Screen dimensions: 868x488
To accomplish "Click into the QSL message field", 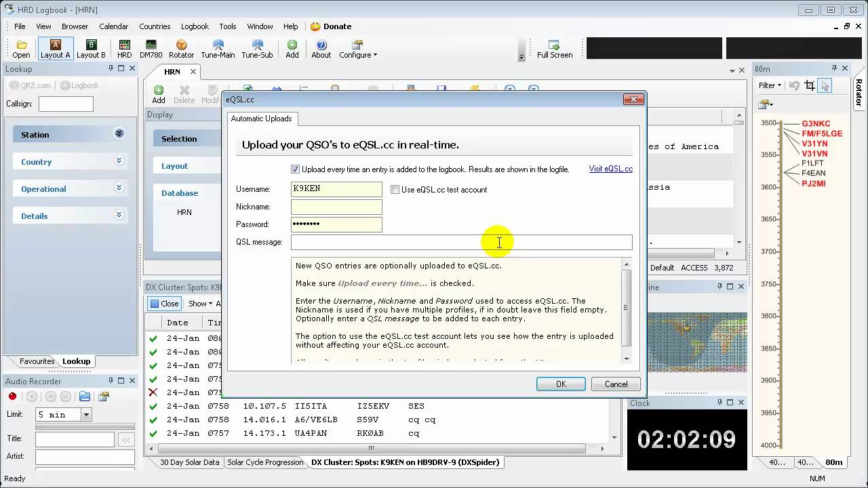I will [x=461, y=242].
